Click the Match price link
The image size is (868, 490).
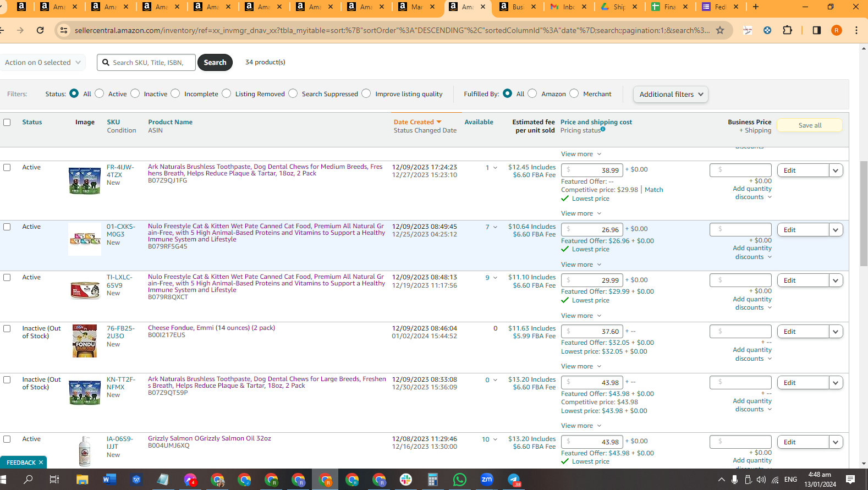(x=654, y=190)
